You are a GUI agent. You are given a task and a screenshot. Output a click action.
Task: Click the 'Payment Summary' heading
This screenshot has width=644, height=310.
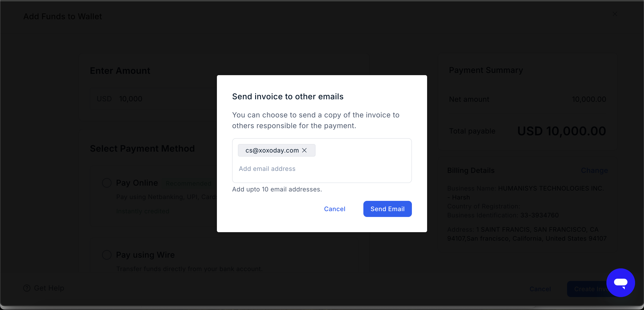486,70
